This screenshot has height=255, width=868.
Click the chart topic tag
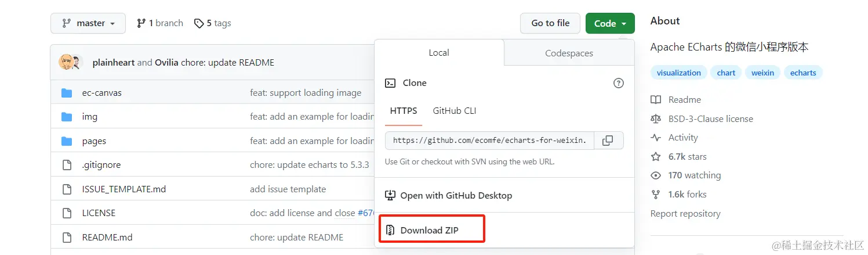click(x=726, y=73)
